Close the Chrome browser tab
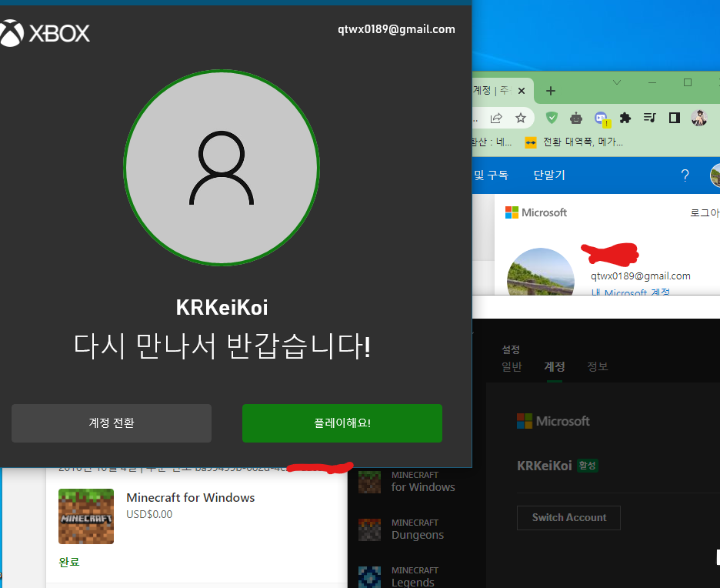 pyautogui.click(x=522, y=91)
